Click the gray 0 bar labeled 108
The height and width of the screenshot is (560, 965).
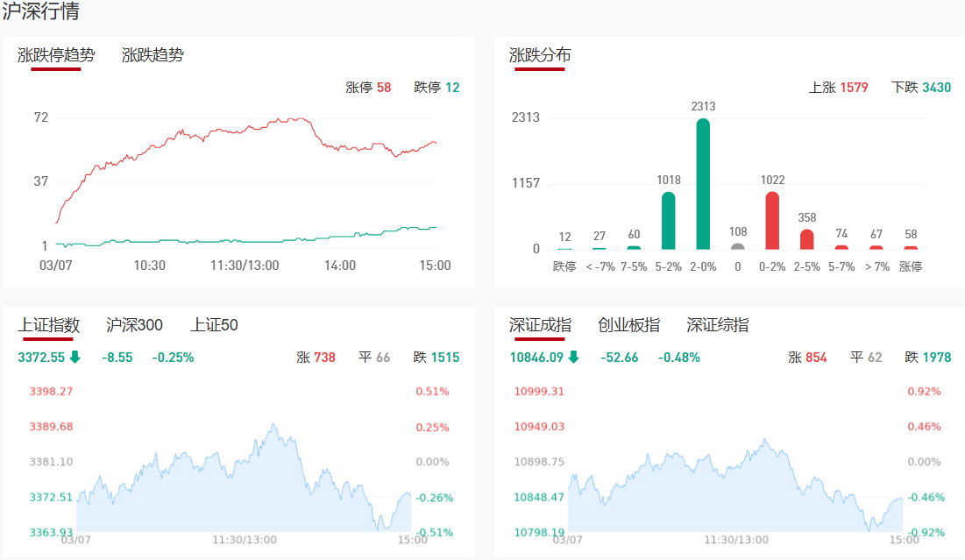pos(737,246)
